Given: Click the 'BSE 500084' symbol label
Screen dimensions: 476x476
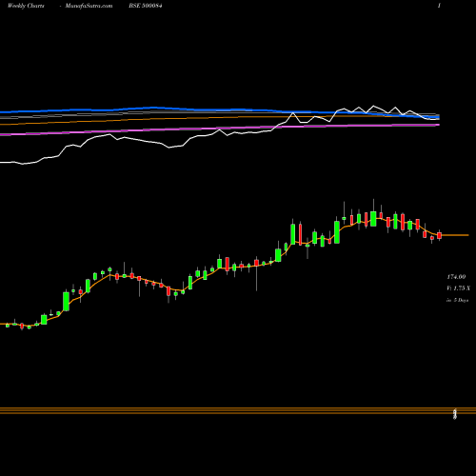Looking at the screenshot, I should [146, 6].
